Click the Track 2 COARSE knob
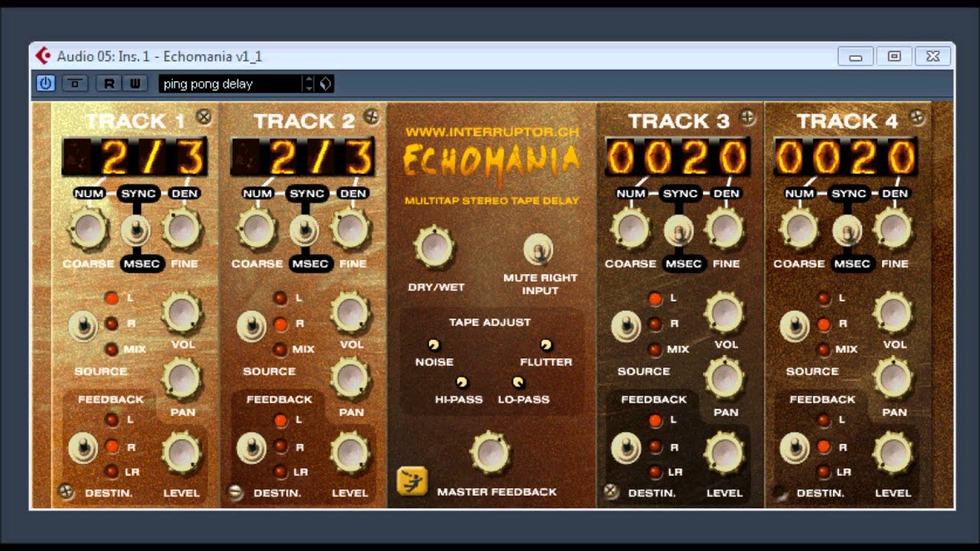 [256, 228]
